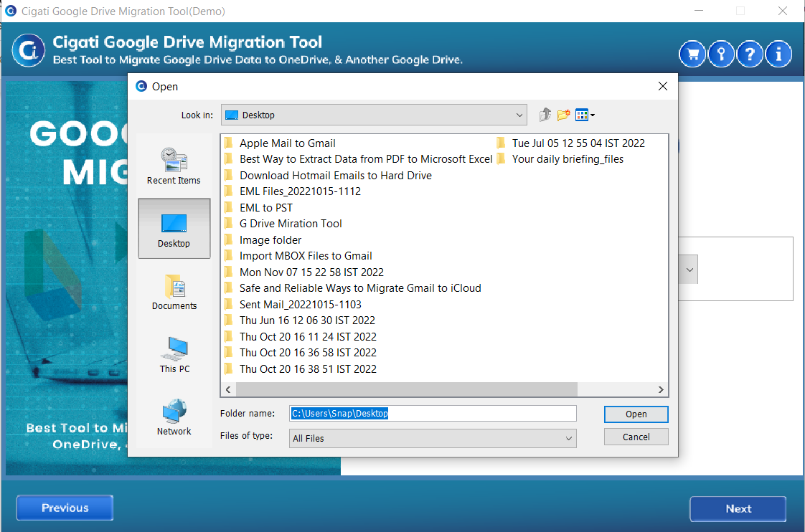Viewport: 805px width, 532px height.
Task: Open the question mark help icon
Action: (x=750, y=54)
